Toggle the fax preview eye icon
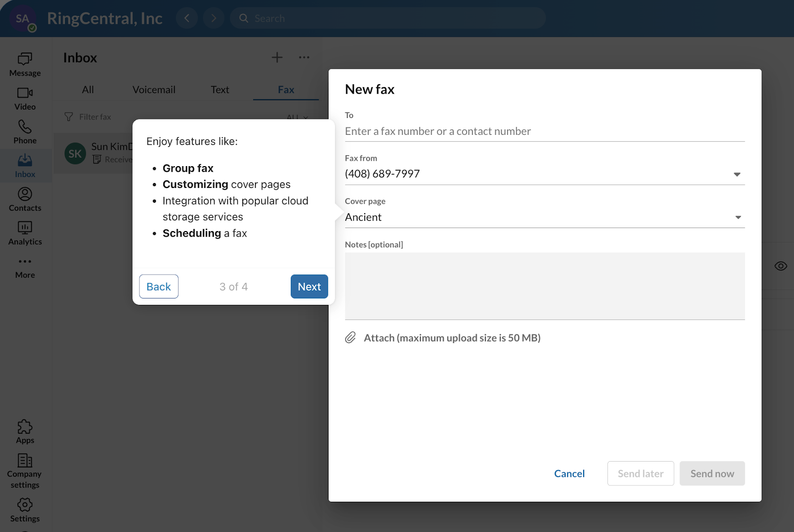 pos(780,266)
